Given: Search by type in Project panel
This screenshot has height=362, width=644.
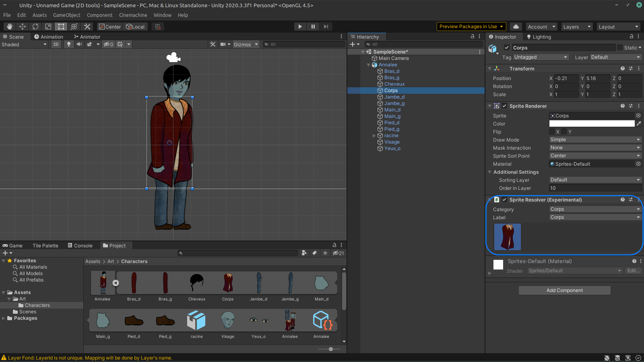Looking at the screenshot, I should coord(304,253).
